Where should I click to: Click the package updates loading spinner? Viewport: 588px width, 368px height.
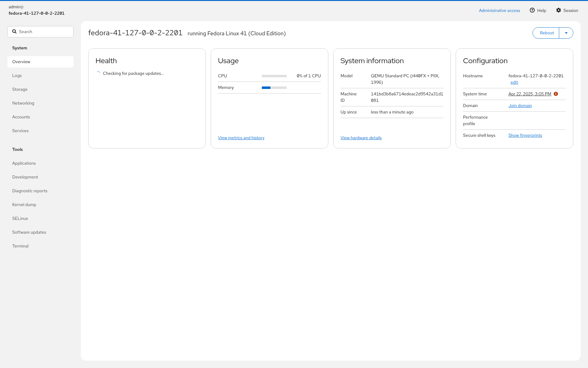[x=98, y=73]
